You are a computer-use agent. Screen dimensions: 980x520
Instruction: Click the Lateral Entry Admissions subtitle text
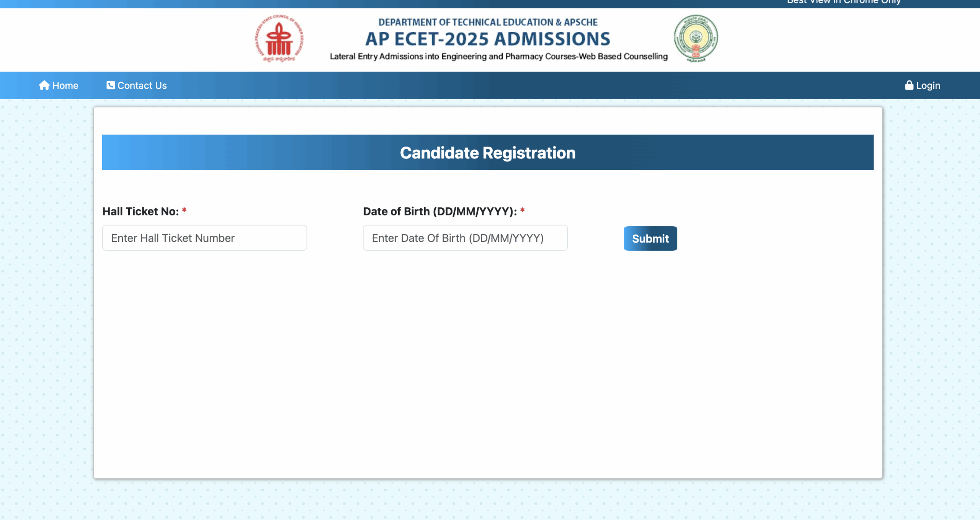point(498,56)
